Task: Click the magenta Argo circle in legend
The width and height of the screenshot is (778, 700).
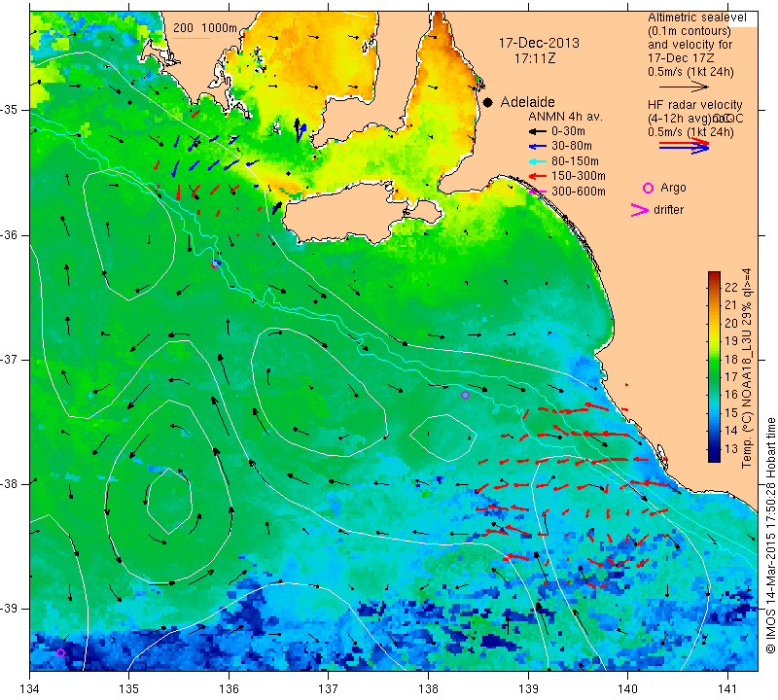Action: 648,188
